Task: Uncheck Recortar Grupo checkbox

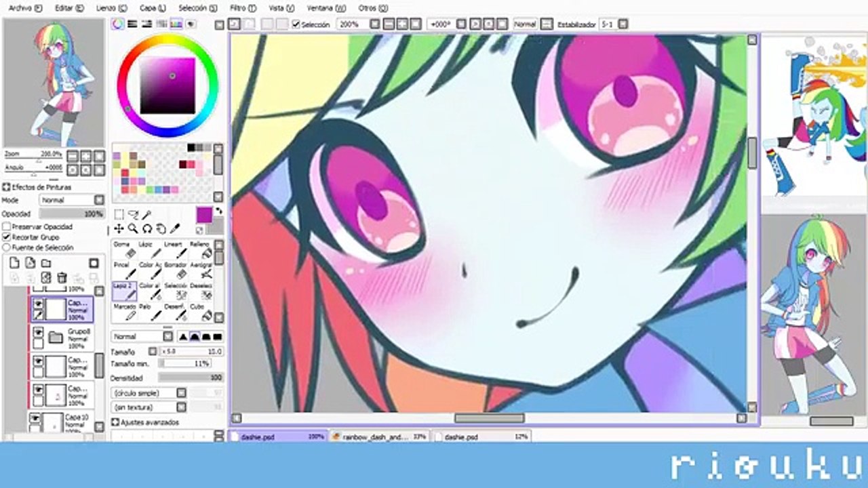Action: click(x=7, y=237)
